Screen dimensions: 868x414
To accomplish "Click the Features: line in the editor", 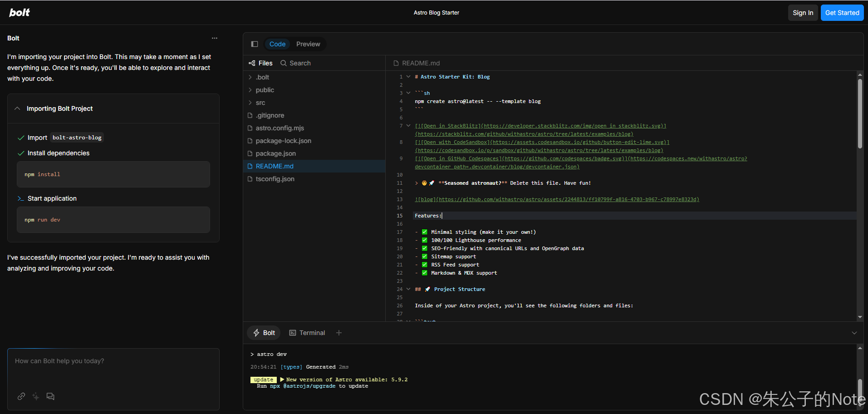I will [635, 216].
